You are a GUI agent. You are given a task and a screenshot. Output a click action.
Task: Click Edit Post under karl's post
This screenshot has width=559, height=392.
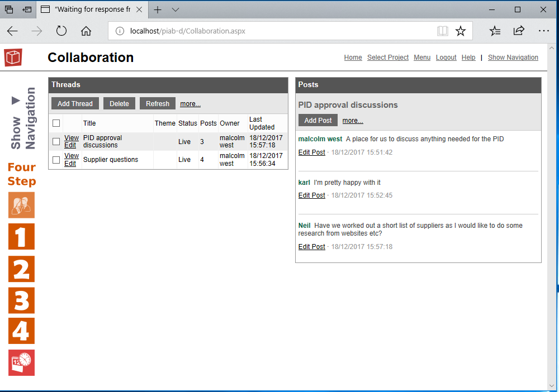(x=311, y=195)
